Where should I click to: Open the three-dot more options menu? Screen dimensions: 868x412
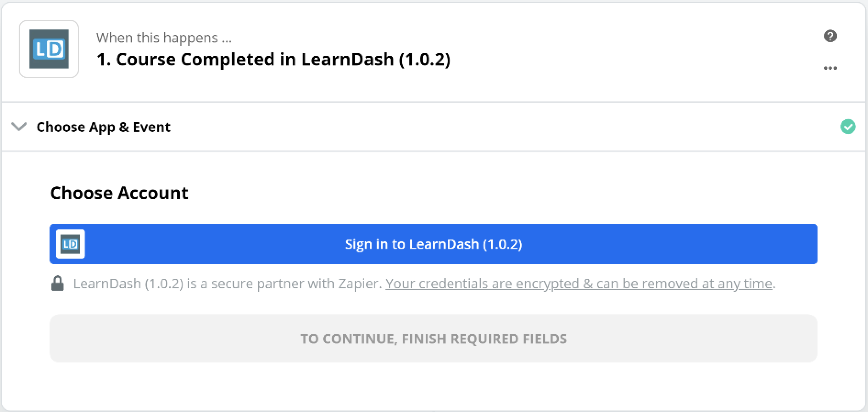830,68
